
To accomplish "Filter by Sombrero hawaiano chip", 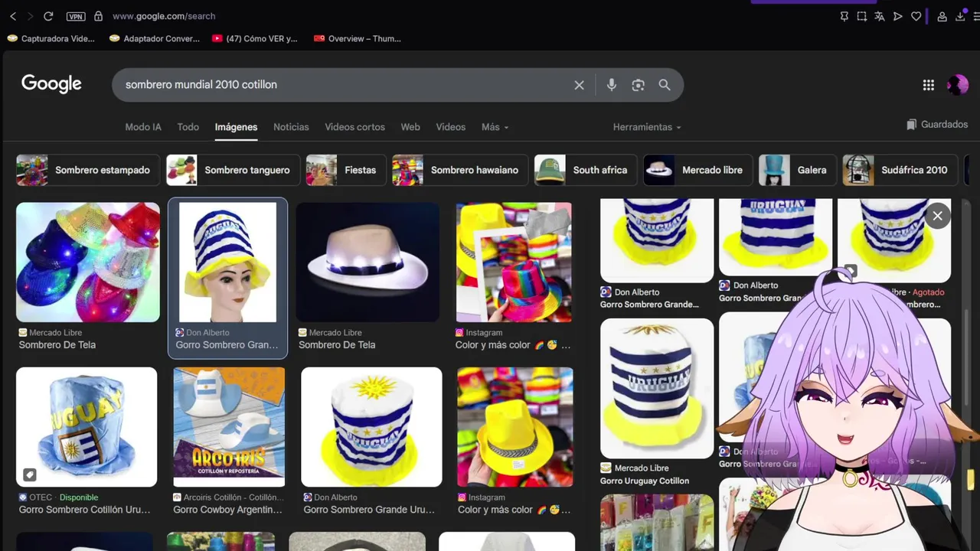I will [460, 170].
